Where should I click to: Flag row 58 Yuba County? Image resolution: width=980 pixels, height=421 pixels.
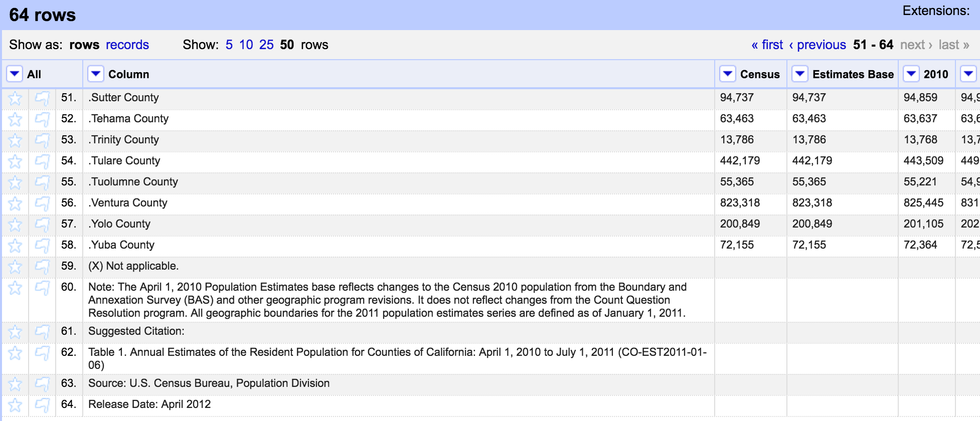[42, 246]
